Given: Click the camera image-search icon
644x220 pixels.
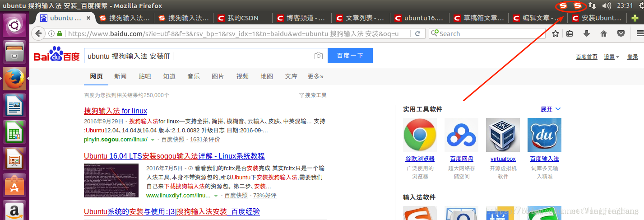Looking at the screenshot, I should coord(319,56).
